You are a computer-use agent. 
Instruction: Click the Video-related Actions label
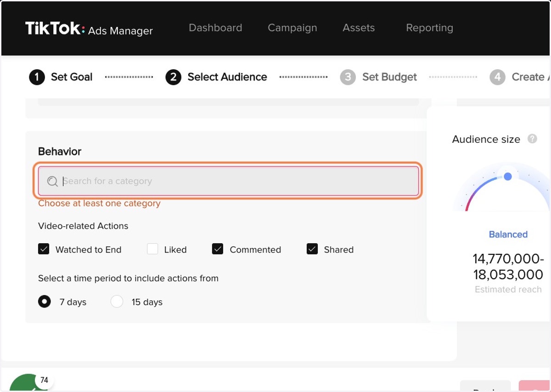(x=83, y=226)
